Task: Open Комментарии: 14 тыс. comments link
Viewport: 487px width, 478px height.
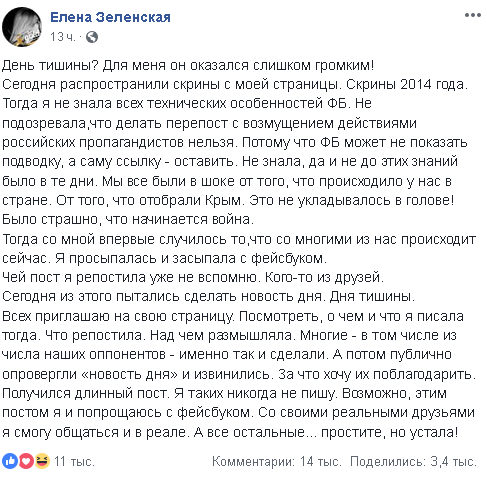Action: click(x=277, y=461)
